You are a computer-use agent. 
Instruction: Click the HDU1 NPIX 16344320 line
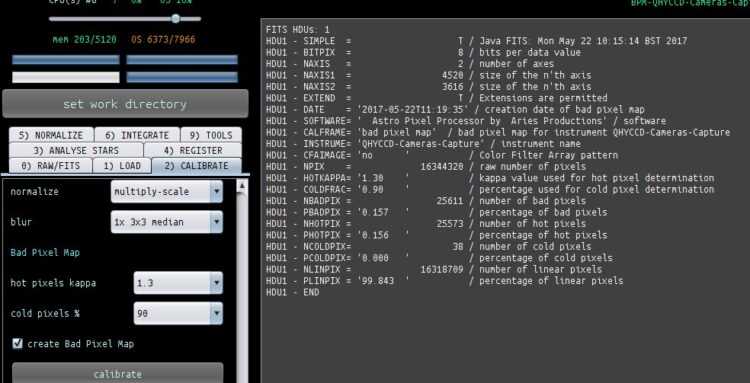tap(426, 167)
